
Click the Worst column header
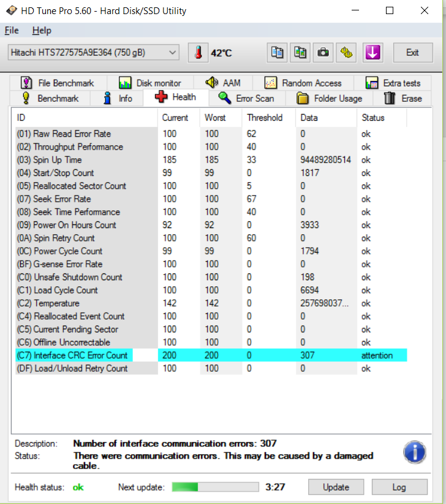tap(221, 118)
